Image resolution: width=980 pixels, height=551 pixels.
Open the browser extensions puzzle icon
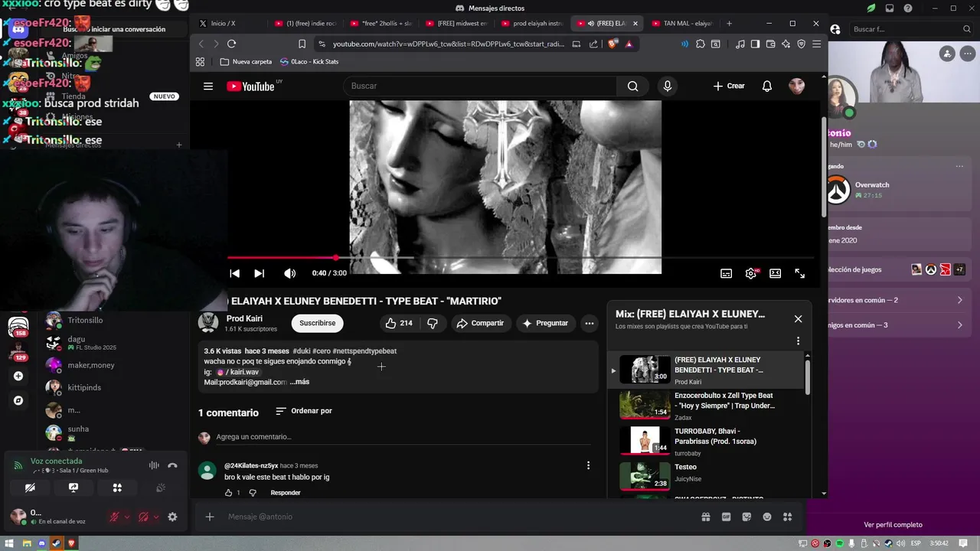(x=700, y=44)
